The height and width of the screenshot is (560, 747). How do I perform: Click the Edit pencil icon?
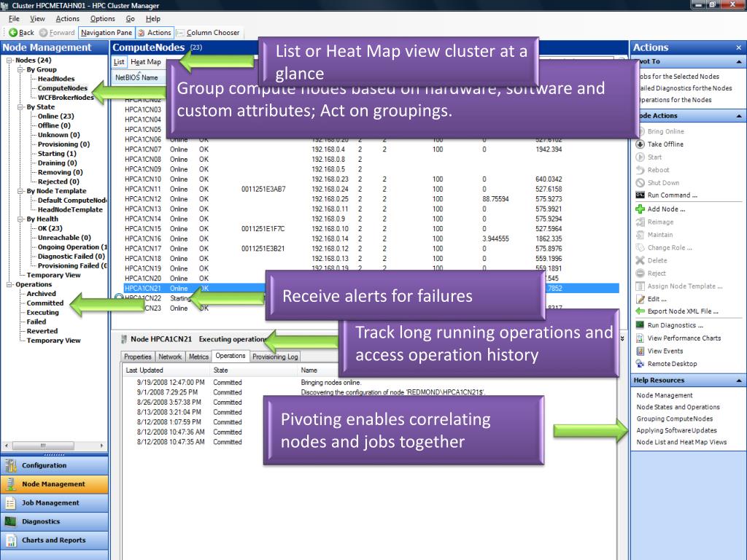pos(640,299)
